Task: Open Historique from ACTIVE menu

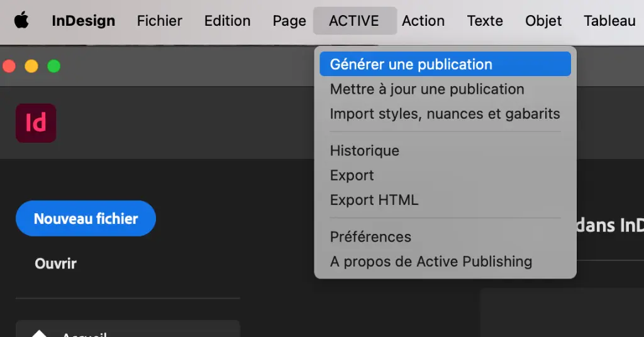Action: (x=445, y=151)
